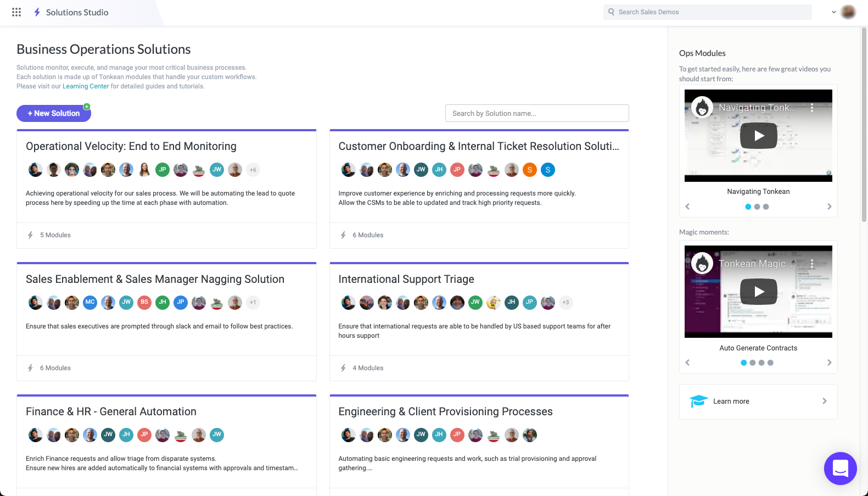Screen dimensions: 868x496
Task: Play the Navigating Tonkean video
Action: click(x=758, y=136)
